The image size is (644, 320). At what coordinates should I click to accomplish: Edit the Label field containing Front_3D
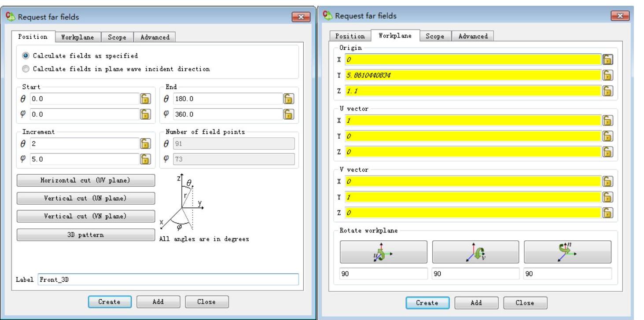tap(168, 279)
